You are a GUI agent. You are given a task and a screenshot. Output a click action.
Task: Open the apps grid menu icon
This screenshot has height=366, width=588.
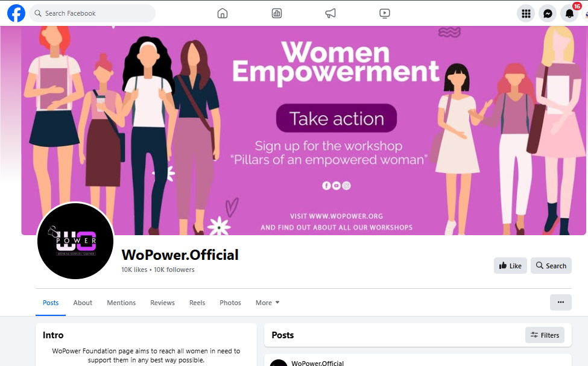coord(526,13)
